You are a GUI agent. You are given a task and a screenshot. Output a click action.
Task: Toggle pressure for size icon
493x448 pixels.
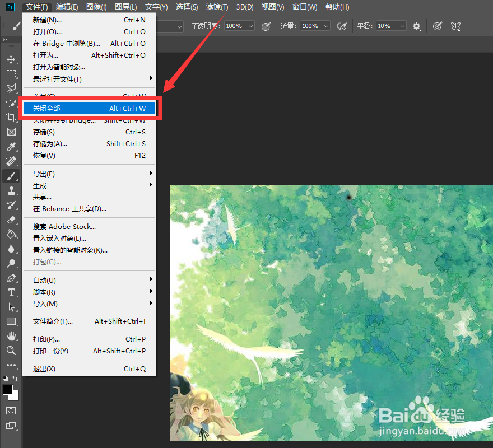tap(438, 26)
